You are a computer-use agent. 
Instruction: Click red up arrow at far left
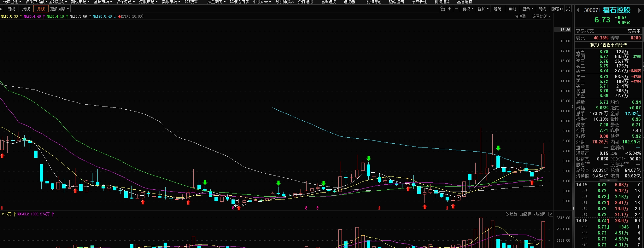pyautogui.click(x=2, y=156)
